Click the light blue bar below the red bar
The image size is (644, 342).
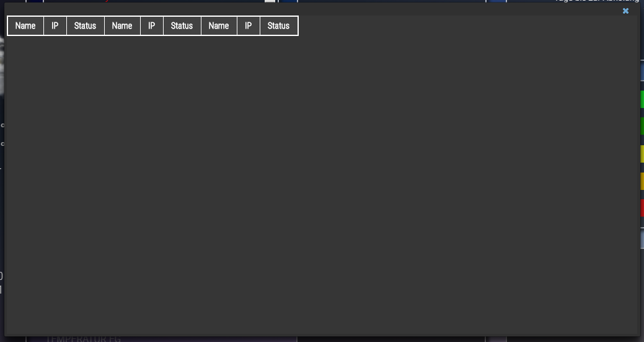tap(642, 239)
